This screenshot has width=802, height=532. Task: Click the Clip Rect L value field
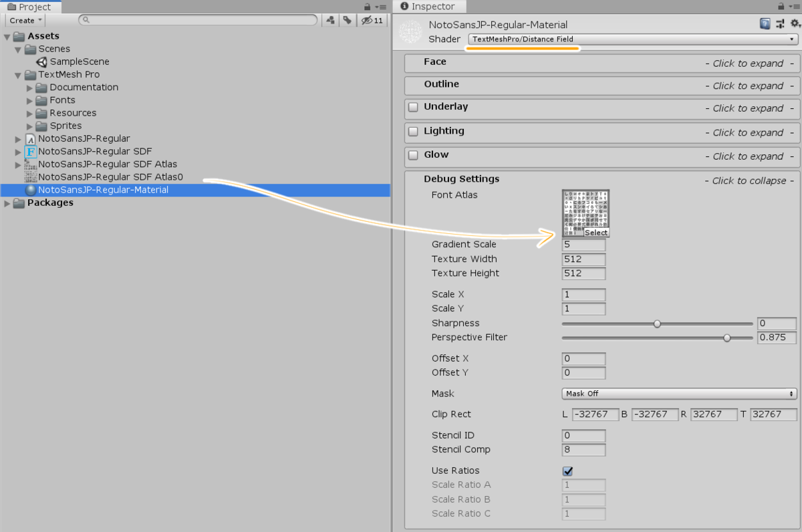tap(594, 414)
